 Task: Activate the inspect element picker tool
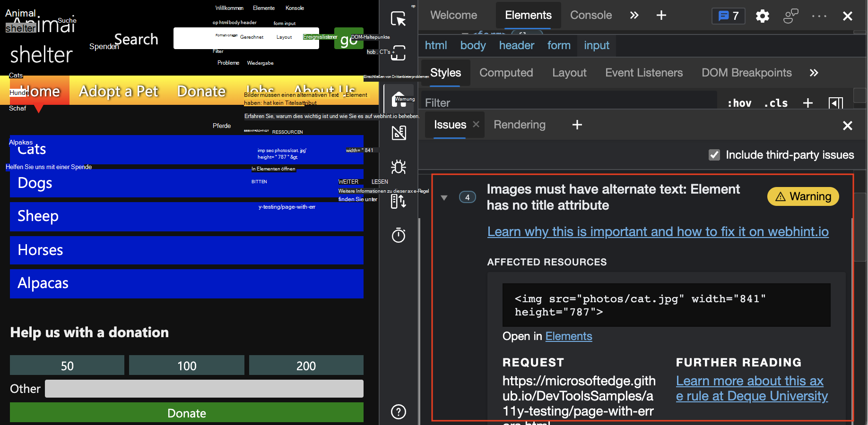coord(399,18)
